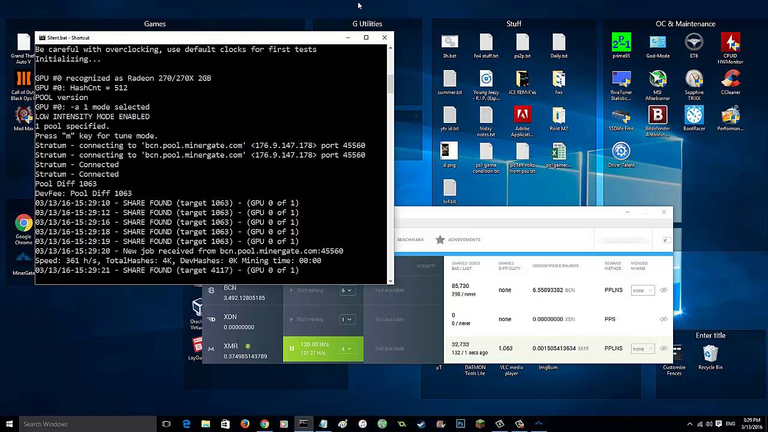Open the Performance desktop icon

pyautogui.click(x=730, y=116)
